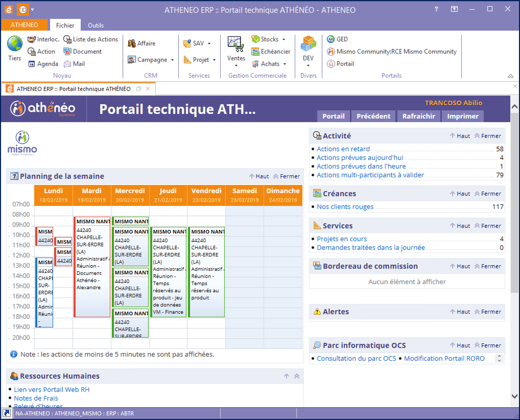This screenshot has height=420, width=520.
Task: Expand the Achats dropdown
Action: [285, 64]
